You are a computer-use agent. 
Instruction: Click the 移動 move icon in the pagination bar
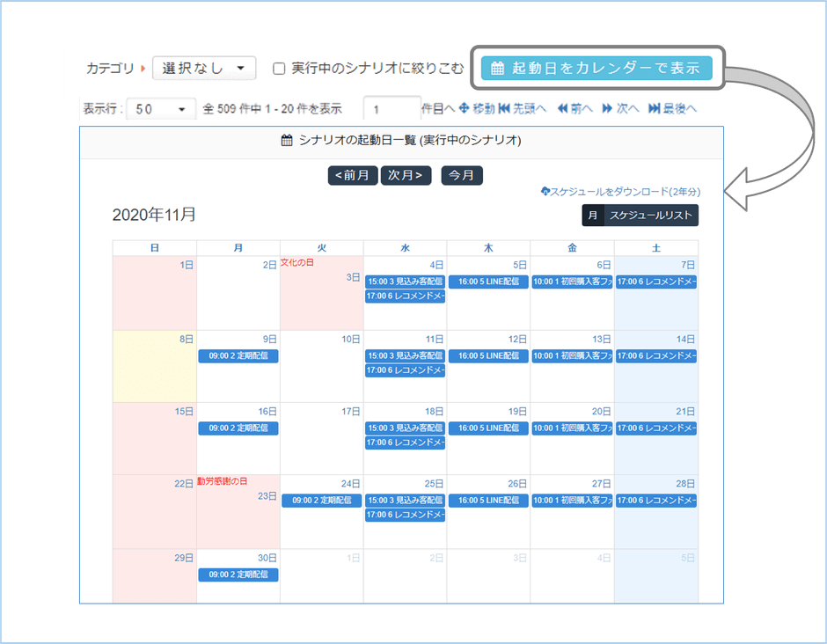coord(466,109)
